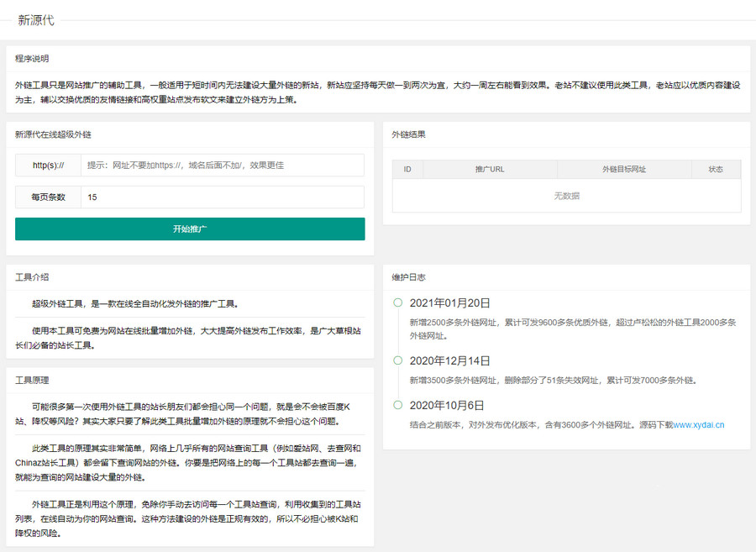Select the 状态 column header
This screenshot has width=756, height=552.
pos(716,169)
